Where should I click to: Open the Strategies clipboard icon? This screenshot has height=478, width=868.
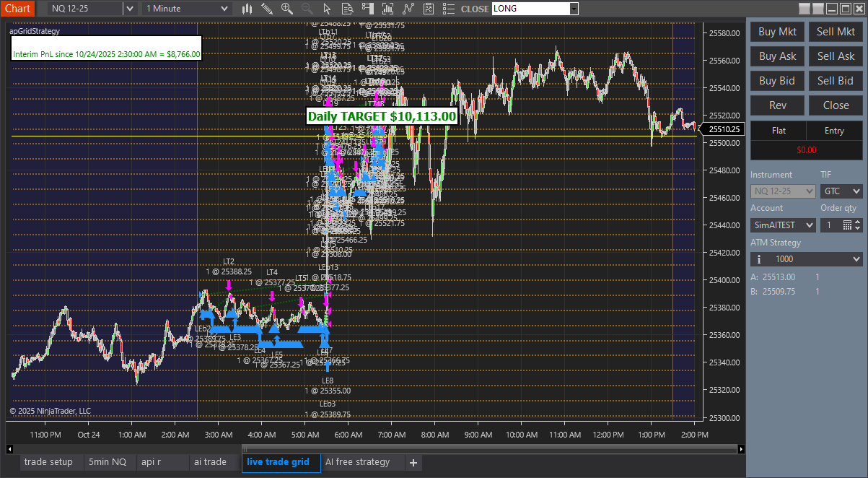coord(429,9)
